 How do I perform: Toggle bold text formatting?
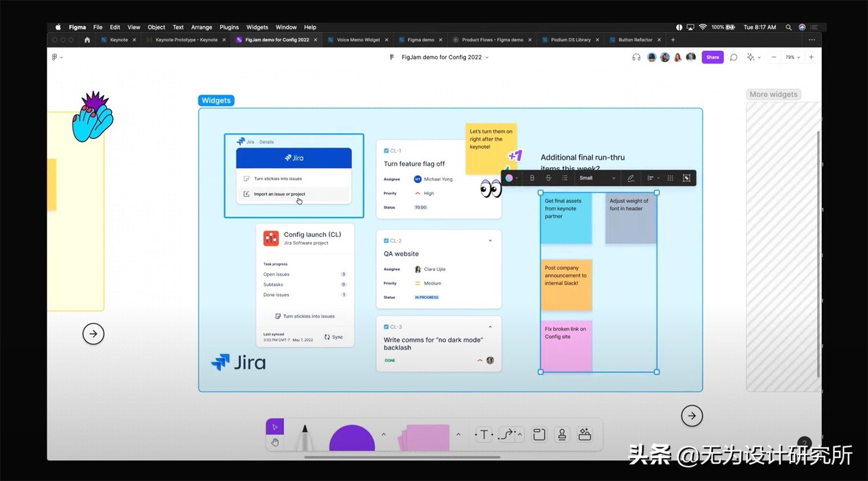click(x=532, y=177)
